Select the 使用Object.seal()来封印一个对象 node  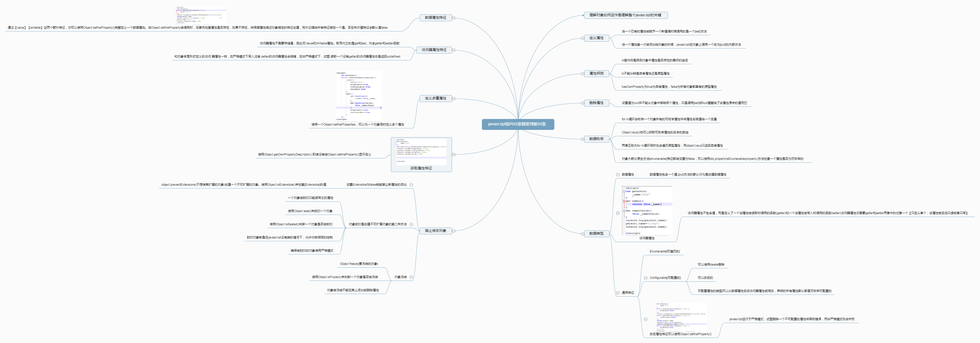click(x=310, y=211)
